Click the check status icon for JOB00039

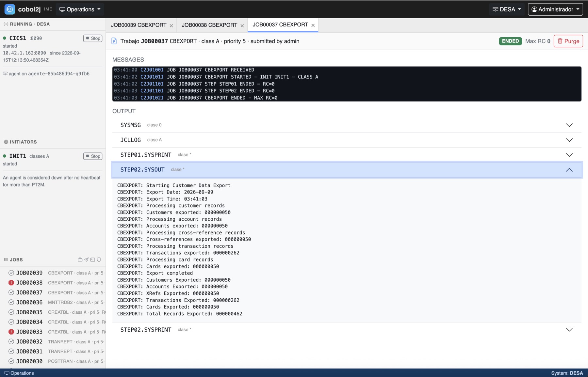(x=11, y=273)
